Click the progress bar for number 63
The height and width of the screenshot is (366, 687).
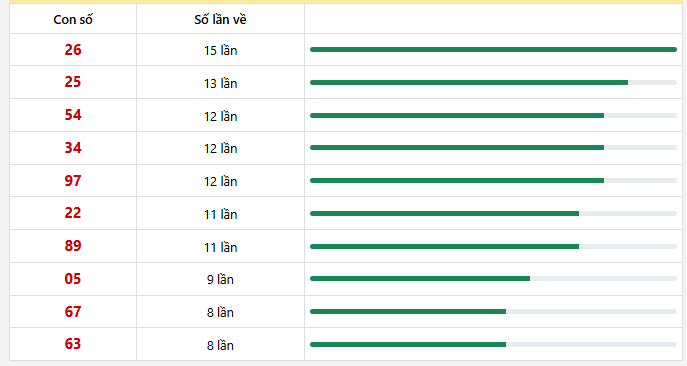(493, 345)
